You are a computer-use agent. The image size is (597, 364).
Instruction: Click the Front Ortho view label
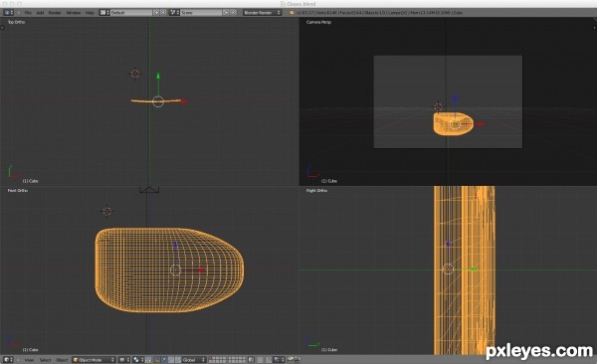pos(18,190)
